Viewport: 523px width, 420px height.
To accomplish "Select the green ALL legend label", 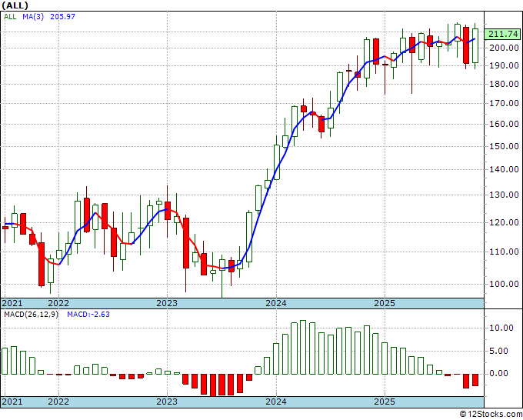I will click(x=10, y=17).
